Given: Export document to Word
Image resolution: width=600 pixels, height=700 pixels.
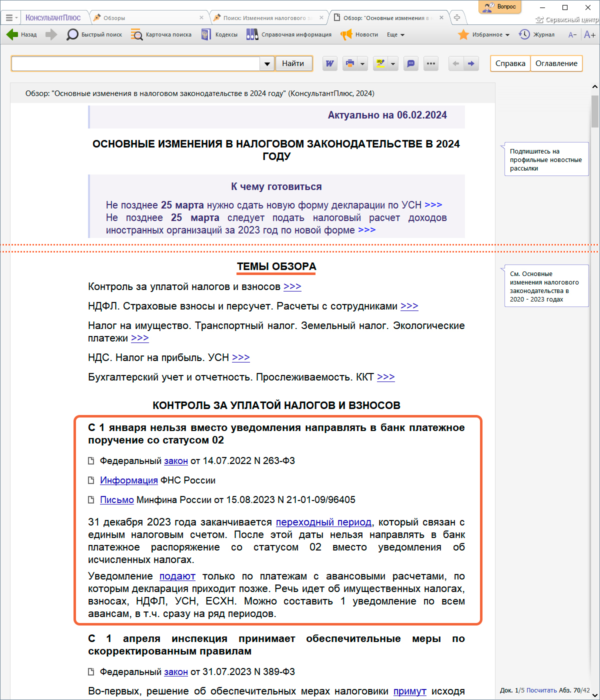Looking at the screenshot, I should 329,63.
